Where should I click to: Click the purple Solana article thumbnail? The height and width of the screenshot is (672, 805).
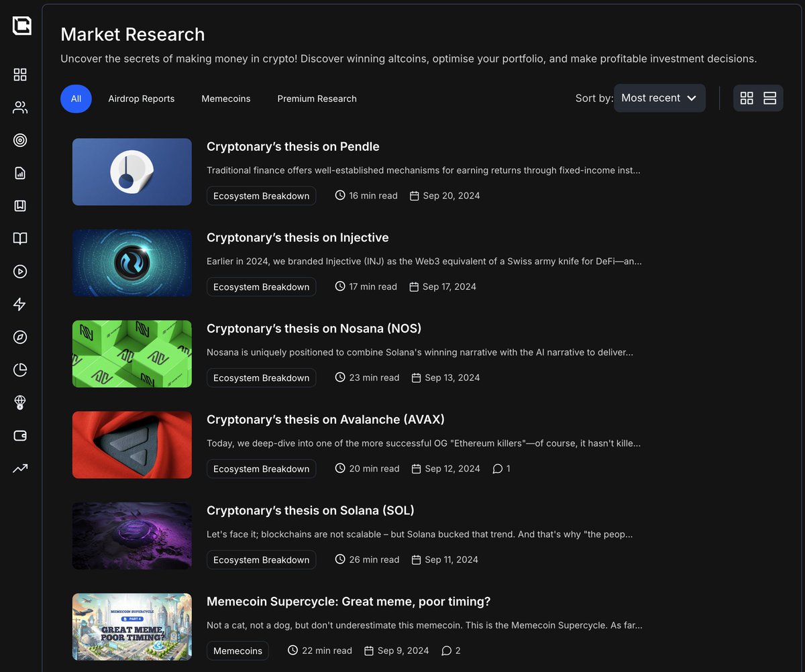pyautogui.click(x=132, y=536)
